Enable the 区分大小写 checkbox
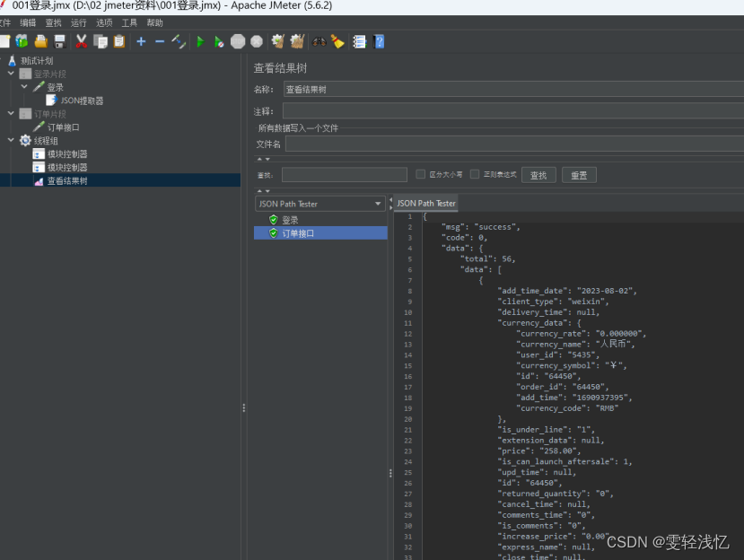This screenshot has width=744, height=560. (420, 174)
